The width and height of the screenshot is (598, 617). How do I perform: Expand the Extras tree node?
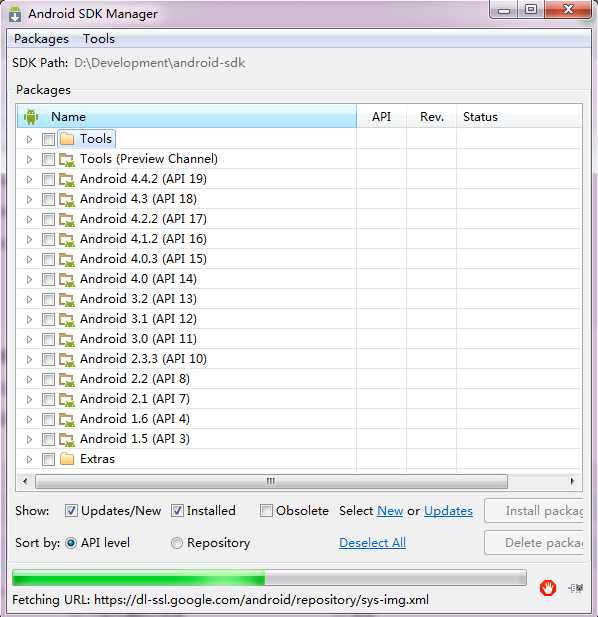coord(29,460)
